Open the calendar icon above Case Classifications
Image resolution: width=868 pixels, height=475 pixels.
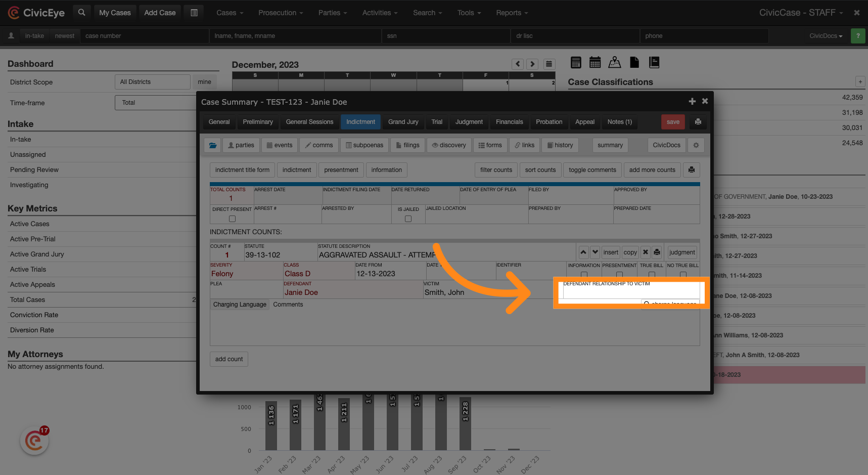click(595, 62)
